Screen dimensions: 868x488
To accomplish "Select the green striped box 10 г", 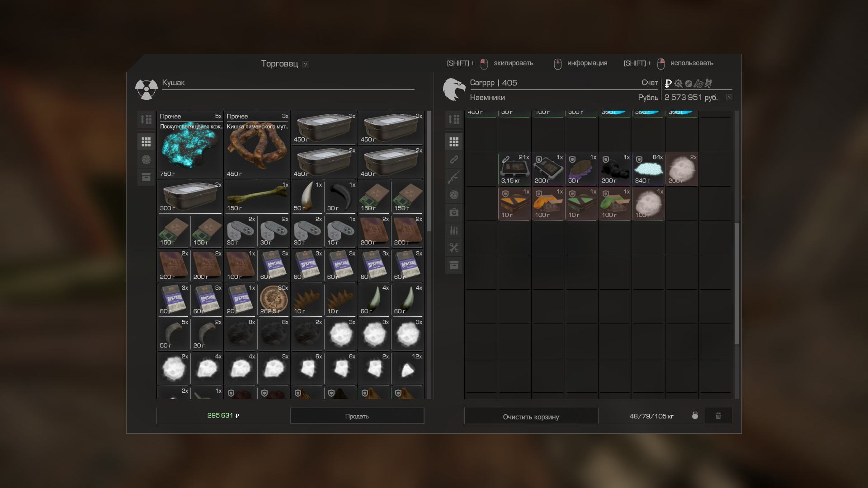I will pyautogui.click(x=581, y=203).
